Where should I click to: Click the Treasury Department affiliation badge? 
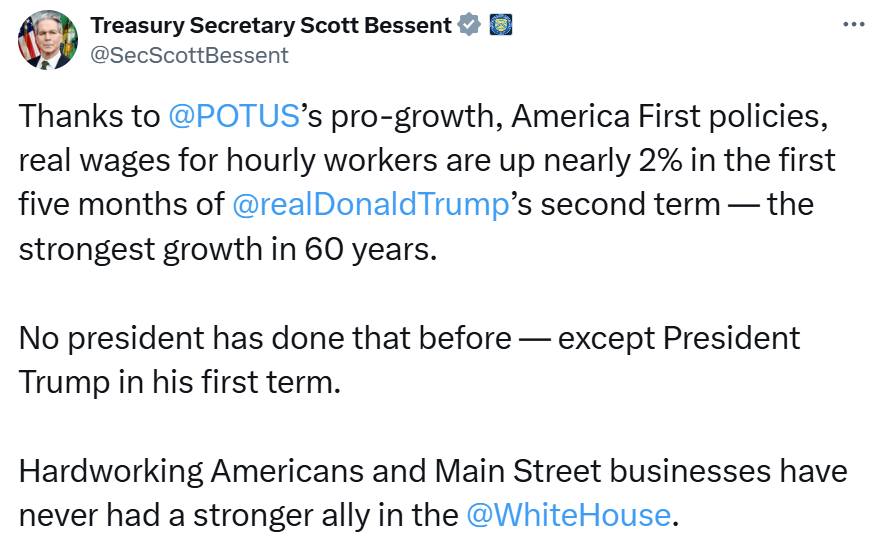[x=500, y=25]
